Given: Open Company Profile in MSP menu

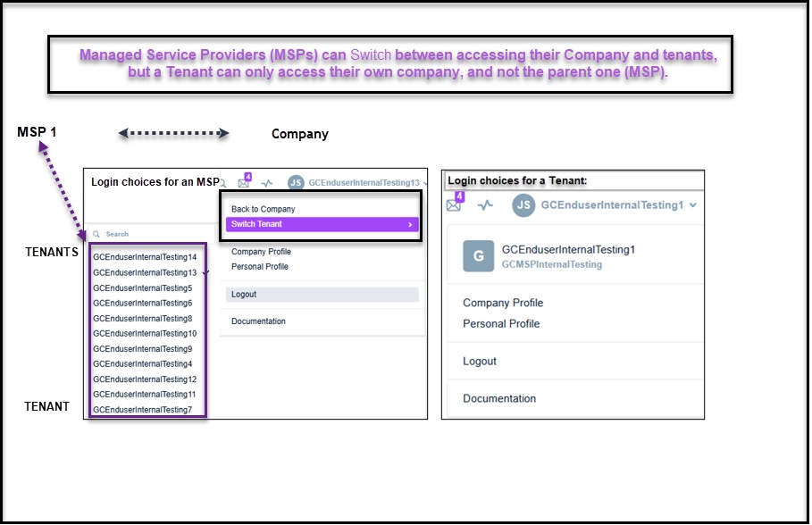Looking at the screenshot, I should (x=261, y=252).
